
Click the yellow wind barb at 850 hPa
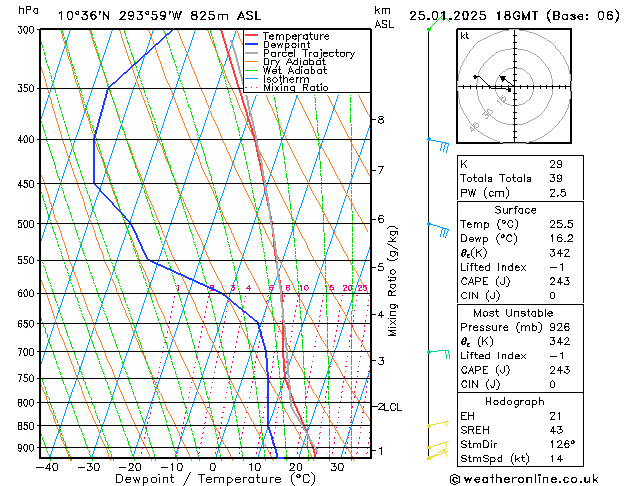pyautogui.click(x=438, y=424)
